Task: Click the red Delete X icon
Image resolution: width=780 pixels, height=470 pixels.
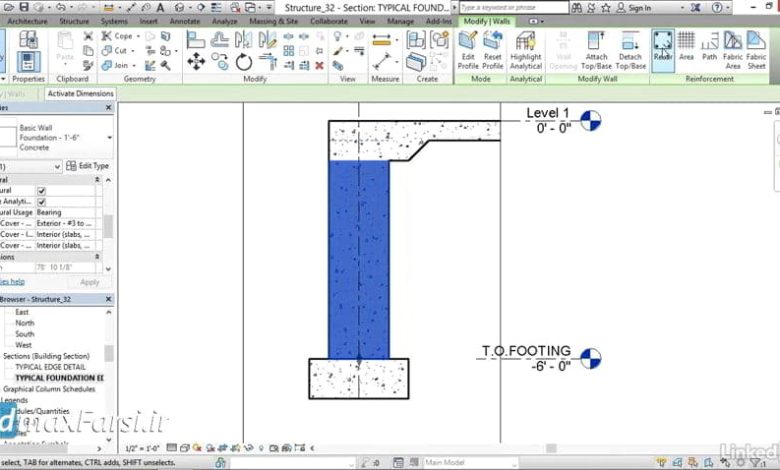Action: [319, 65]
